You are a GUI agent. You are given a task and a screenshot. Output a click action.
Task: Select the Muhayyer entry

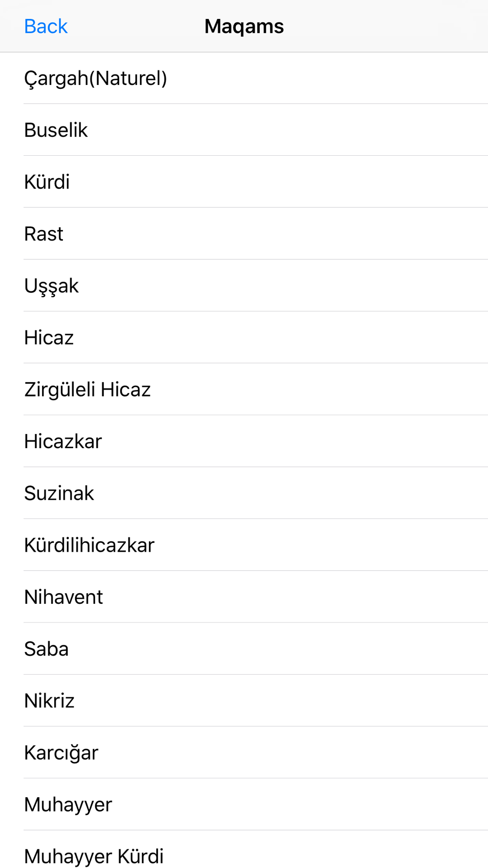(244, 805)
